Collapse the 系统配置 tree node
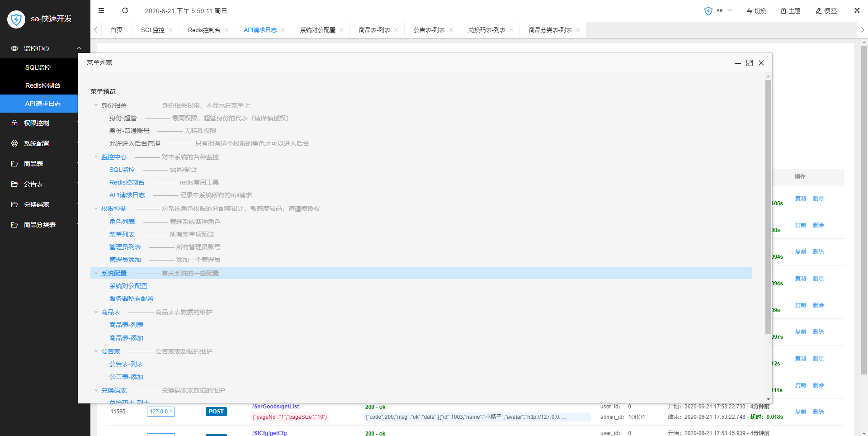This screenshot has height=436, width=868. [96, 273]
